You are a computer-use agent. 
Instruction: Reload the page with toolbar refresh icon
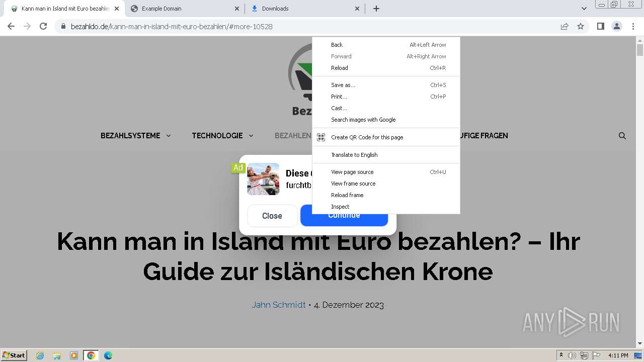(x=43, y=26)
